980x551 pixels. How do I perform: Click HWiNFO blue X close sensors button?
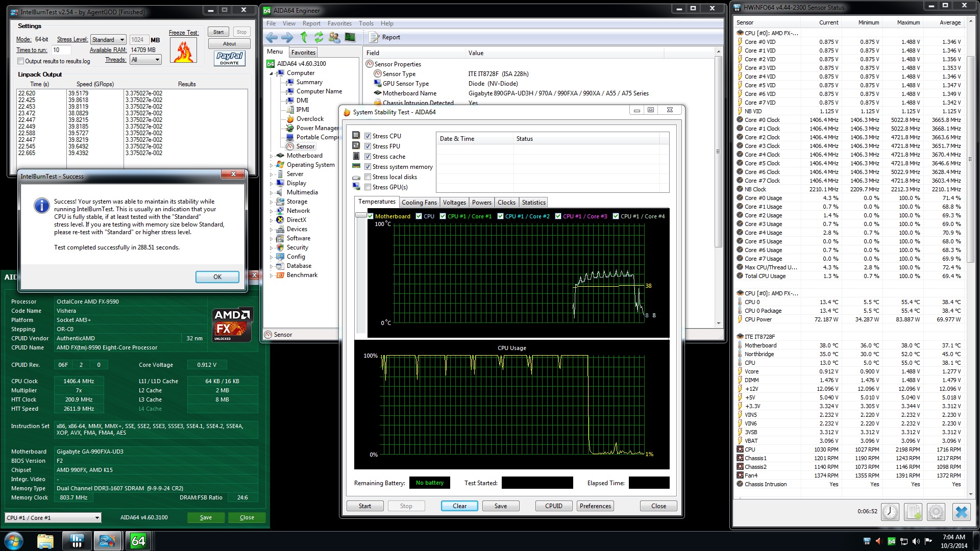point(962,512)
